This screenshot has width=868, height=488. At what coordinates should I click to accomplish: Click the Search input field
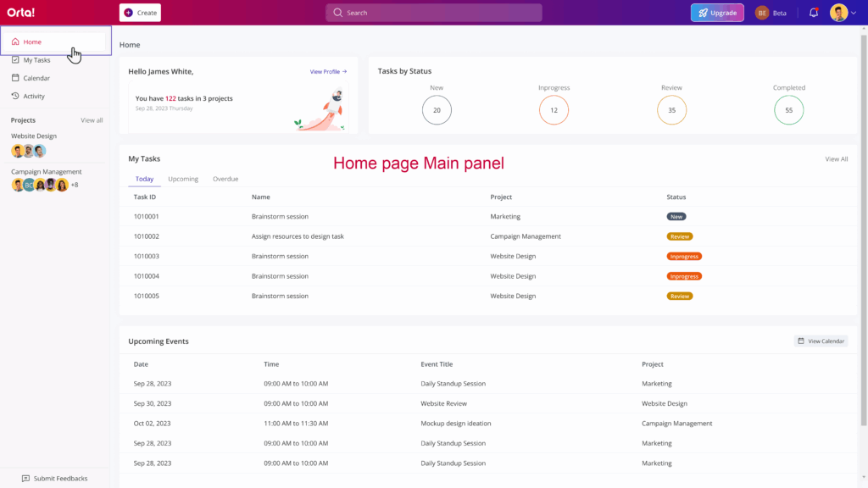[x=434, y=13]
